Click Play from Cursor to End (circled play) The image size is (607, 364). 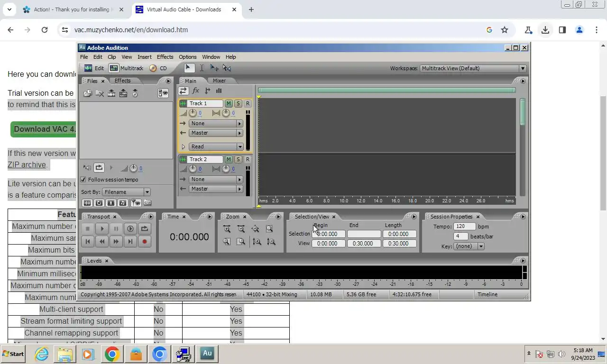[x=130, y=228]
